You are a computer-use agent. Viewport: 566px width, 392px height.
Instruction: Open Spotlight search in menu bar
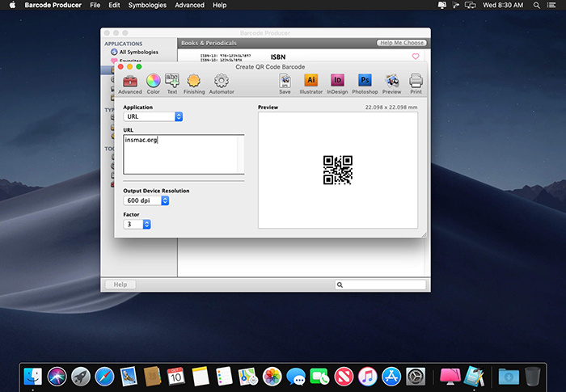537,5
